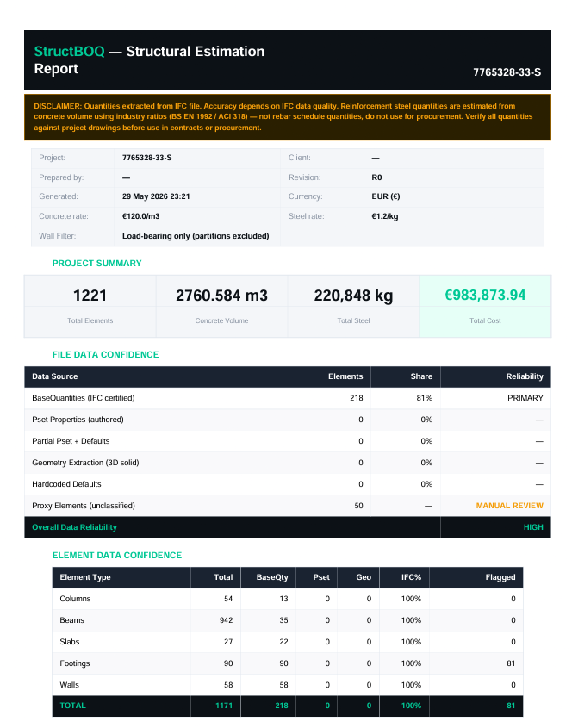Select the Proxy Elements count 50

click(x=358, y=506)
